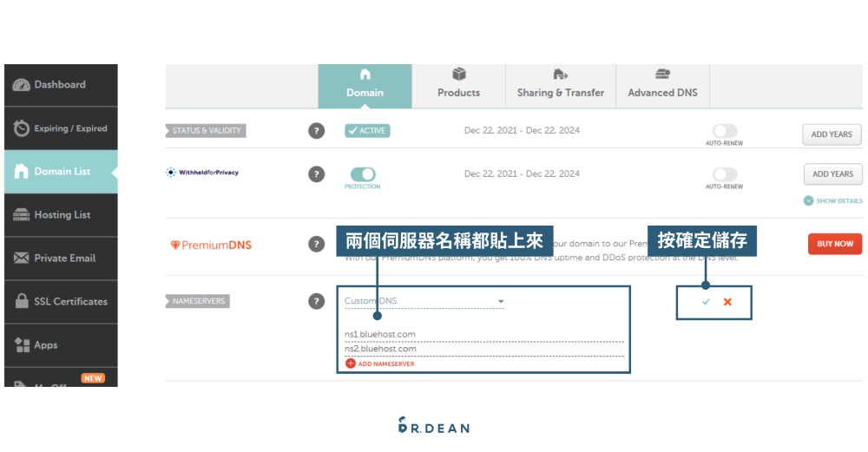Click the WithheldforPrivacy logo
Viewport: 868px width, 452px height.
pos(202,173)
